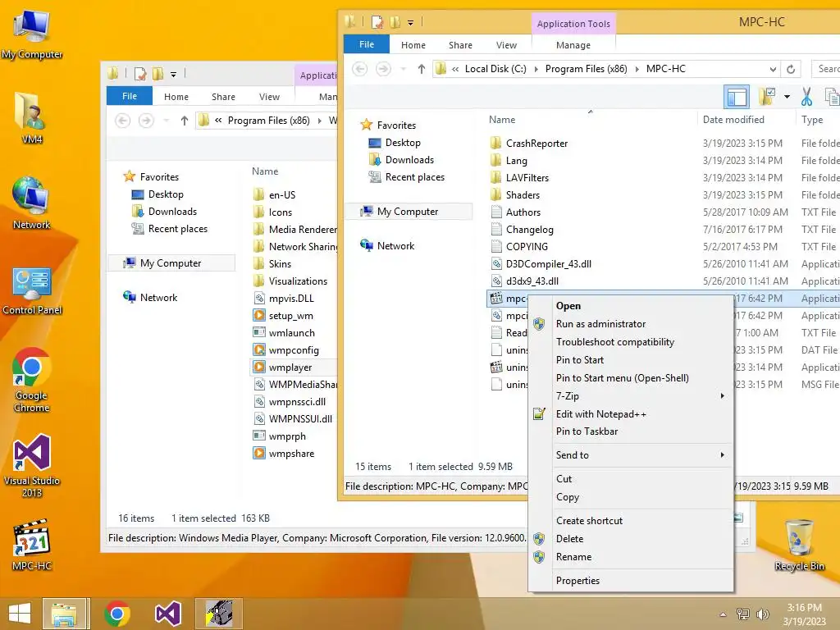Open the VM4 user folder icon

coord(32,116)
